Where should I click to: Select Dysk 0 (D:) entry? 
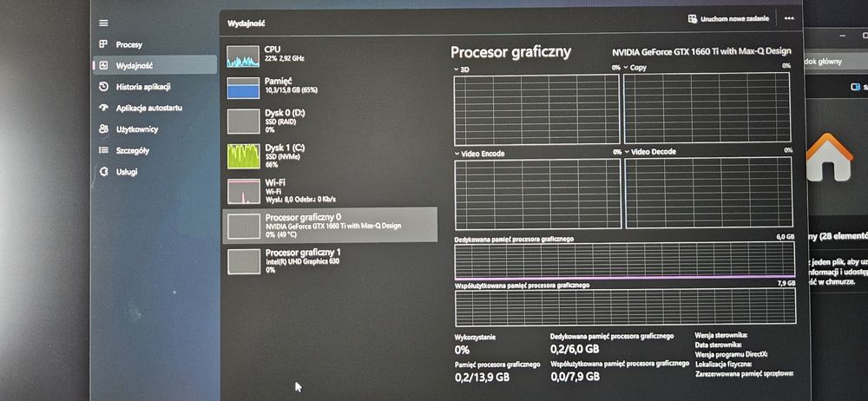pos(330,121)
